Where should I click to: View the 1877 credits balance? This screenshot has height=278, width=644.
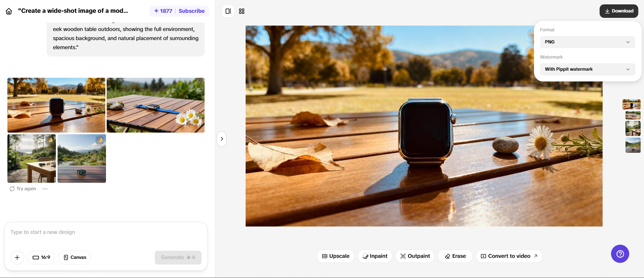[163, 11]
